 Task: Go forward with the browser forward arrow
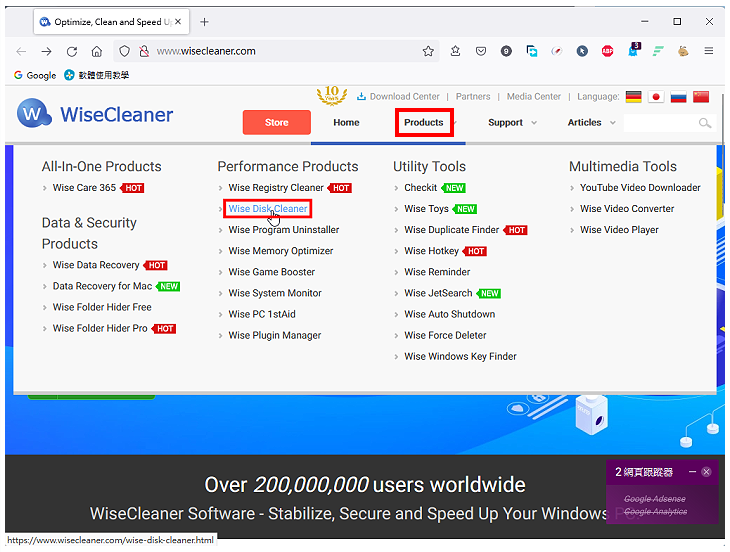(46, 51)
